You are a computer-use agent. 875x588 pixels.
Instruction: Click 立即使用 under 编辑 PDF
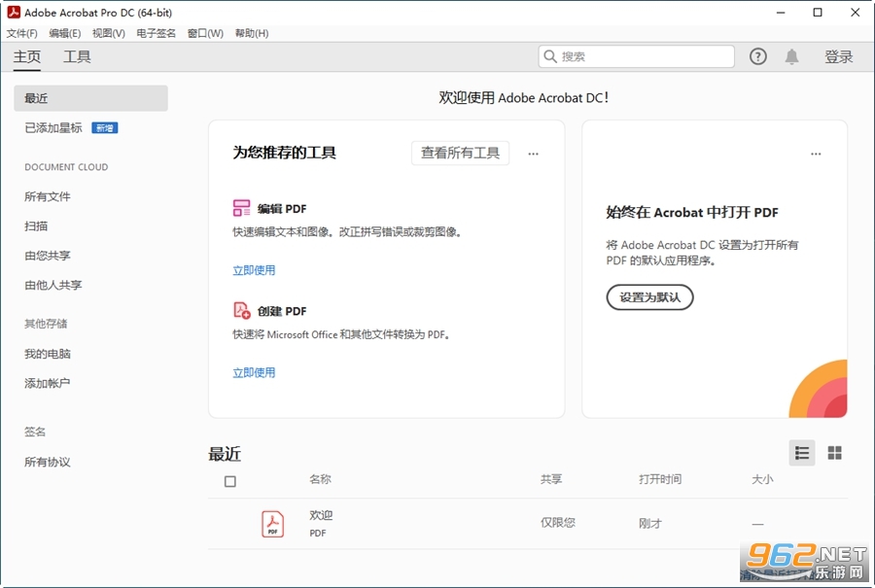254,270
